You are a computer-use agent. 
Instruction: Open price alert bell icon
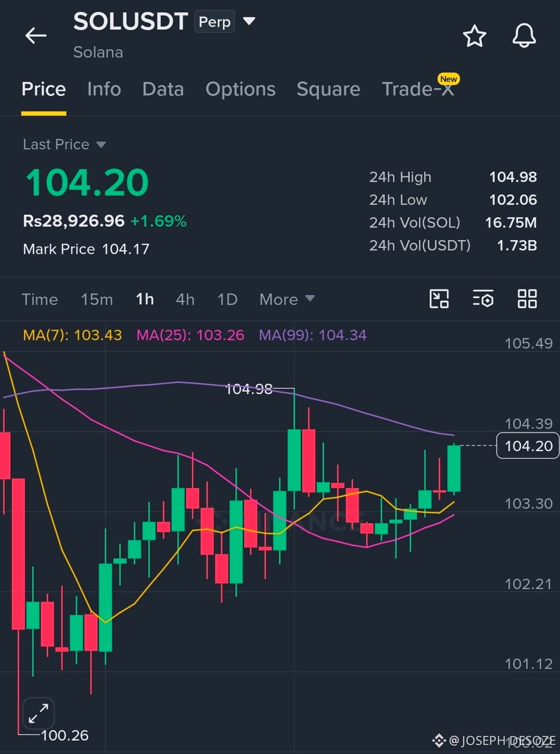pos(524,36)
